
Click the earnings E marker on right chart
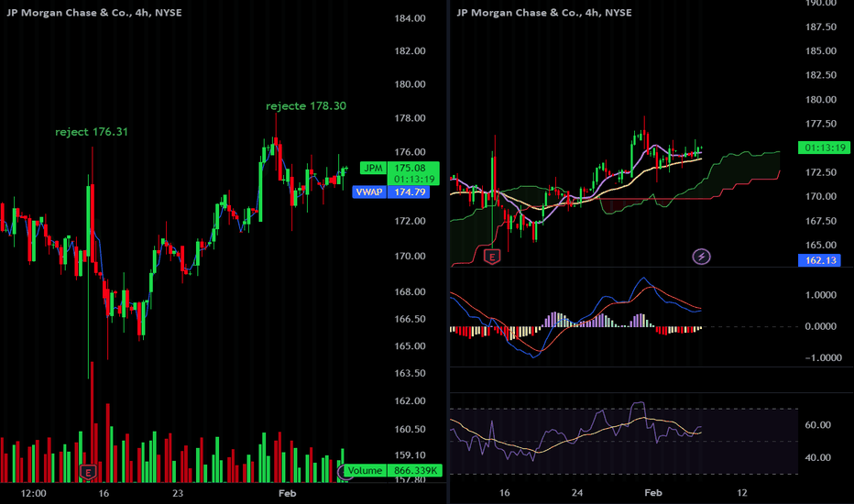coord(492,257)
